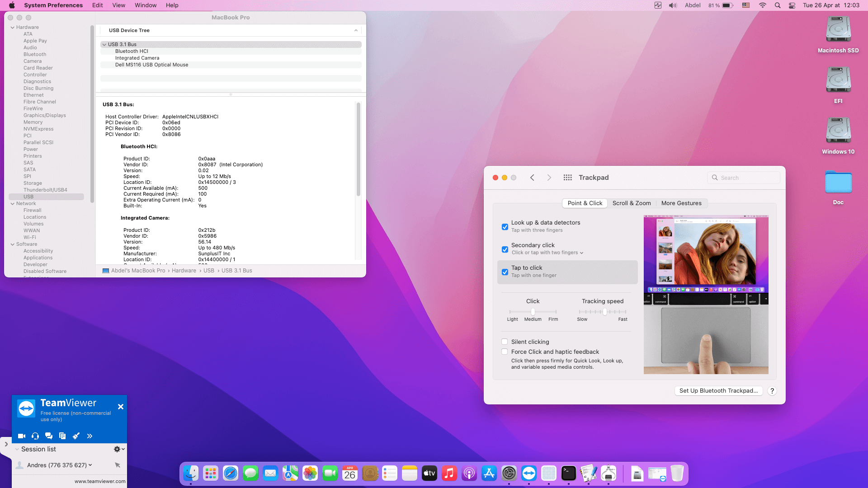Start video in TeamViewer panel
The image size is (868, 488).
point(22,436)
